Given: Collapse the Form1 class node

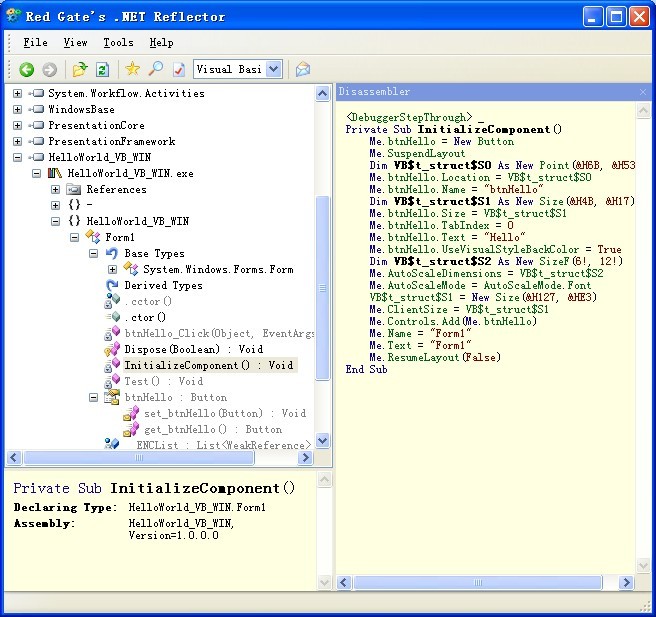Looking at the screenshot, I should point(74,237).
